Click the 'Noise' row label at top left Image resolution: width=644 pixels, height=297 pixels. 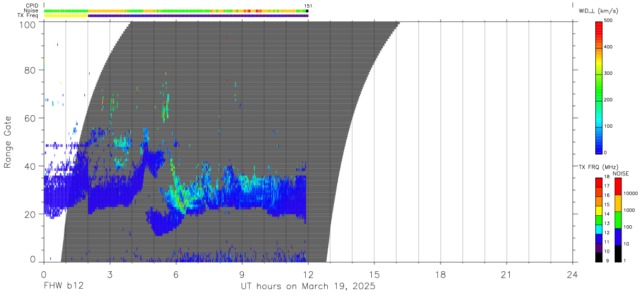click(30, 10)
